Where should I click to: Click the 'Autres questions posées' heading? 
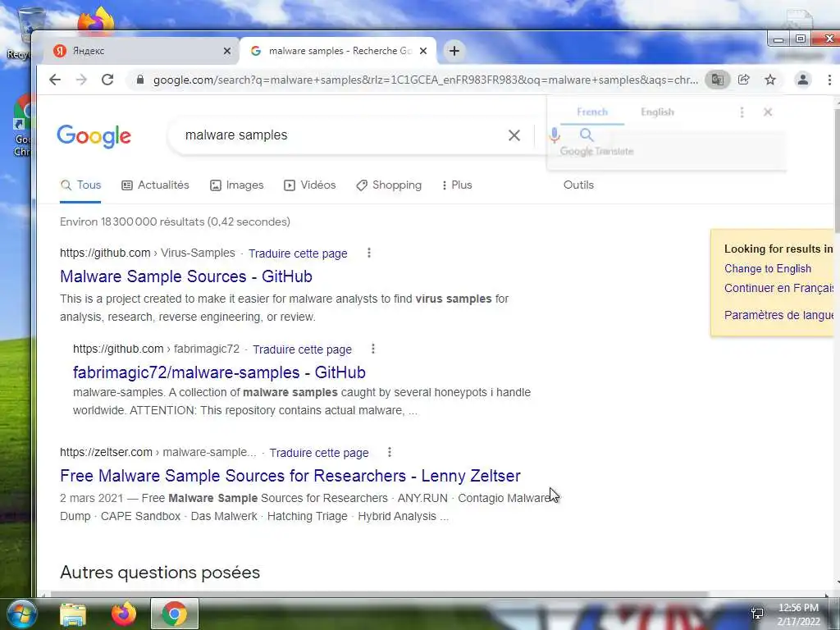pos(160,572)
